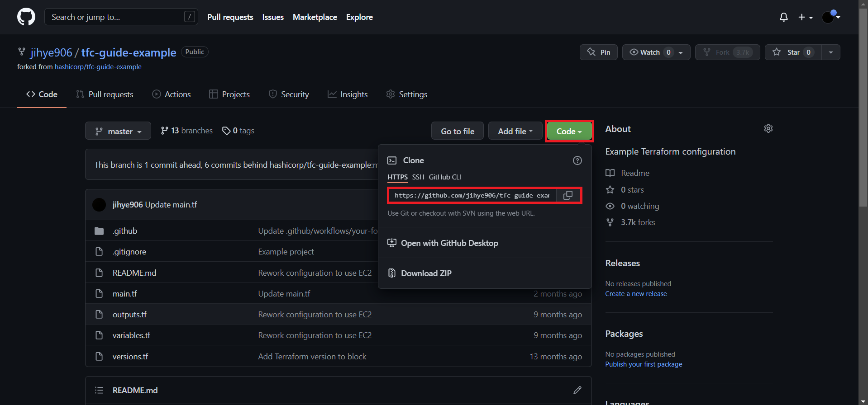868x405 pixels.
Task: Open the Example project commit message
Action: point(286,252)
